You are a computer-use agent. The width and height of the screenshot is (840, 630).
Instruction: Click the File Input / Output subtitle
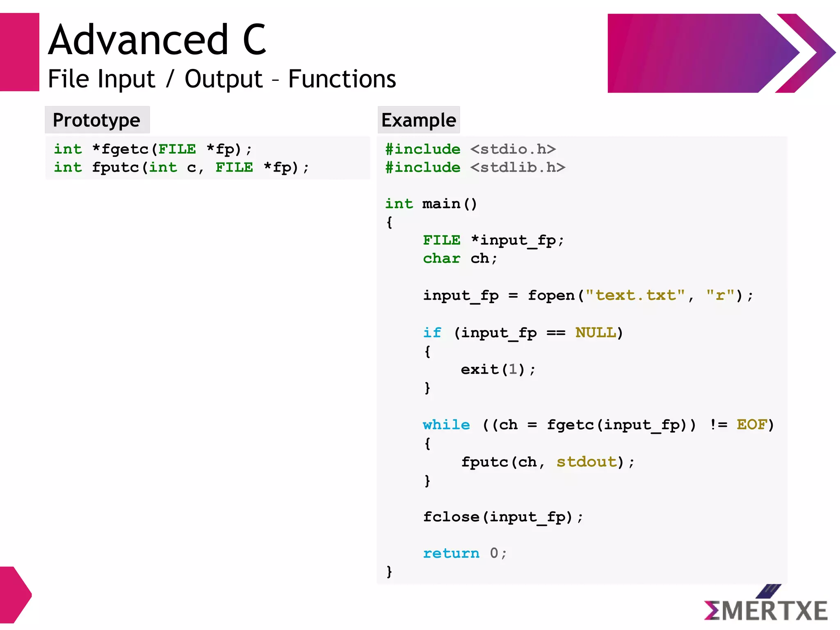(x=221, y=79)
